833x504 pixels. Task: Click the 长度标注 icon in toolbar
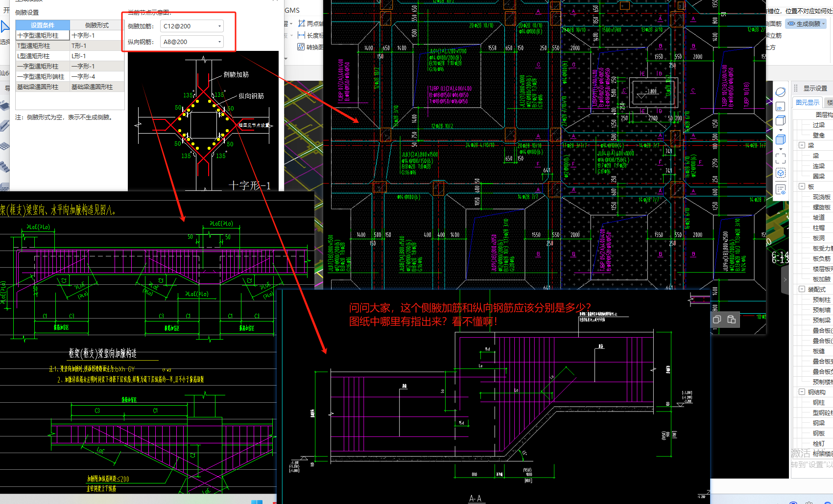302,35
